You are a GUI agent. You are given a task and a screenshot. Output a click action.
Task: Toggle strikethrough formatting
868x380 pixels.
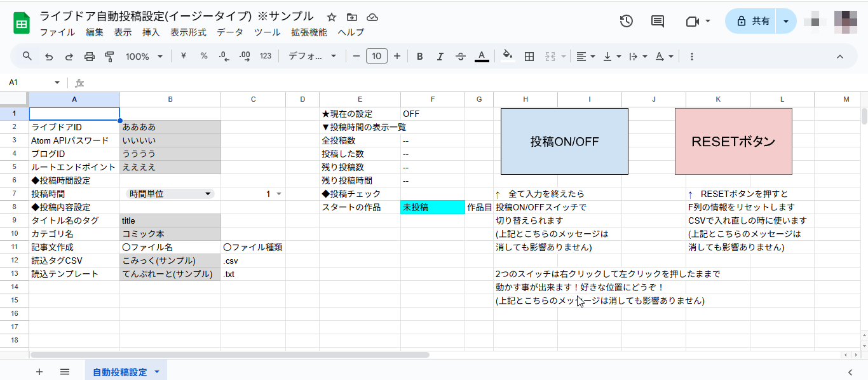click(x=461, y=56)
